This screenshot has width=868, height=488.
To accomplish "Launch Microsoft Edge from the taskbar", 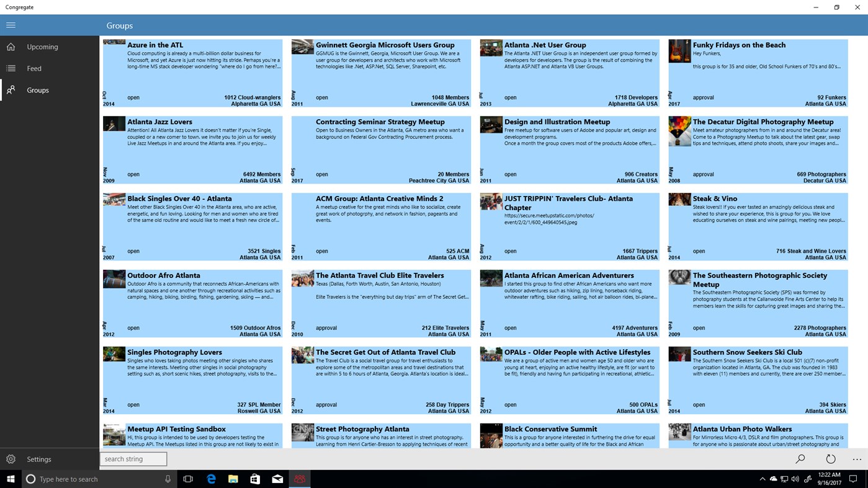I will [212, 479].
